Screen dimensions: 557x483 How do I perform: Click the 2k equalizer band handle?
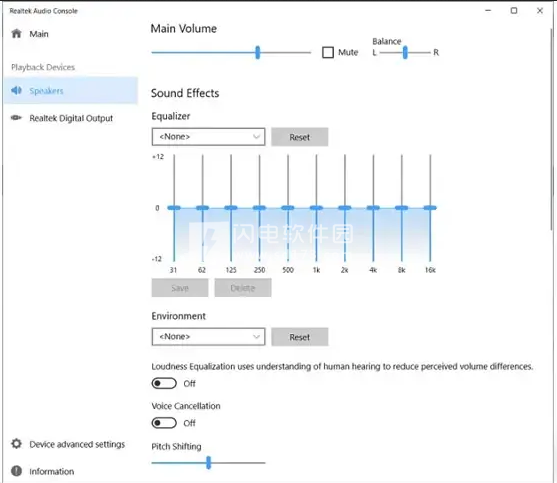click(x=345, y=208)
